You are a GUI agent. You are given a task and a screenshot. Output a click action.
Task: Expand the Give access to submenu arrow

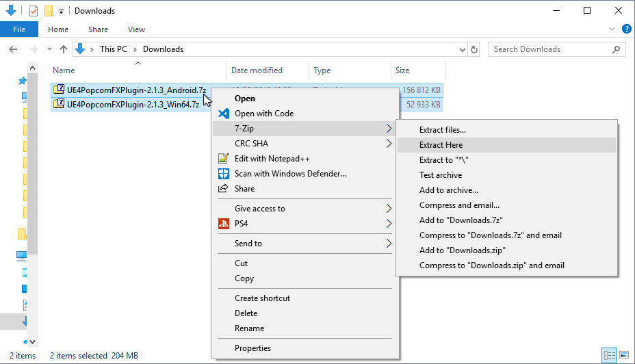[x=389, y=209]
